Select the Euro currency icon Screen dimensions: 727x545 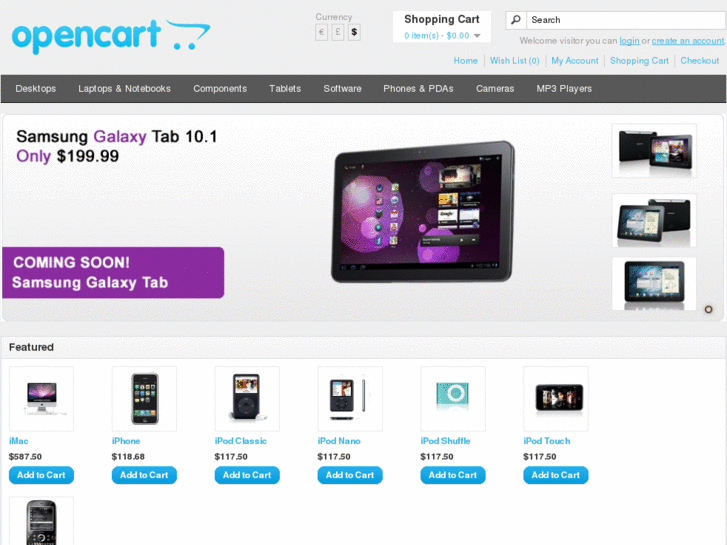[x=321, y=32]
